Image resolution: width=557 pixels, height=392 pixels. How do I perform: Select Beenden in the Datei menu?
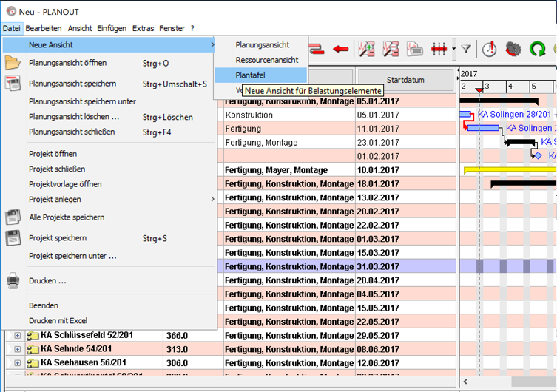pos(109,305)
